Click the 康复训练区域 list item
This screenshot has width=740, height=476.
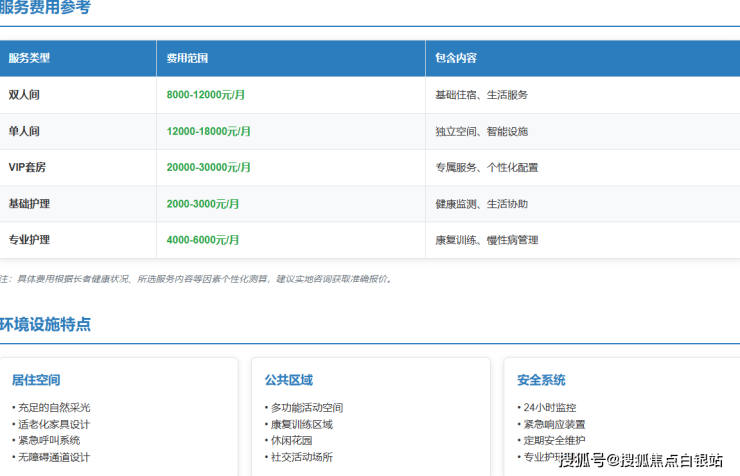click(301, 424)
